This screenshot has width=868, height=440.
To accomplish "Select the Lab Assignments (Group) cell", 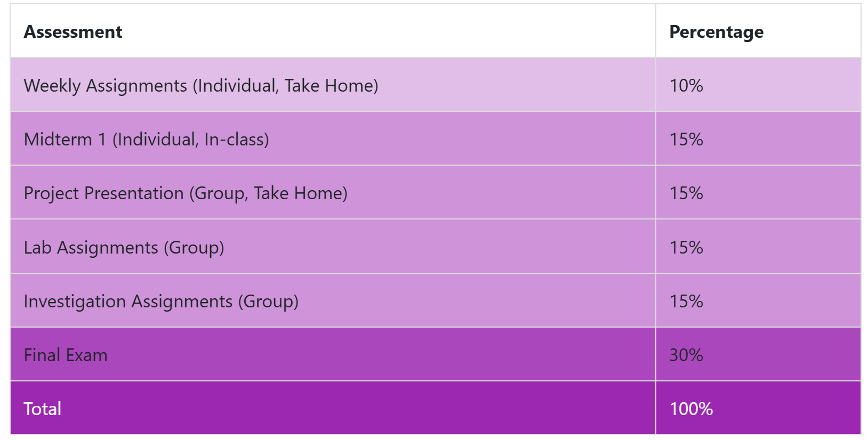I will (124, 248).
